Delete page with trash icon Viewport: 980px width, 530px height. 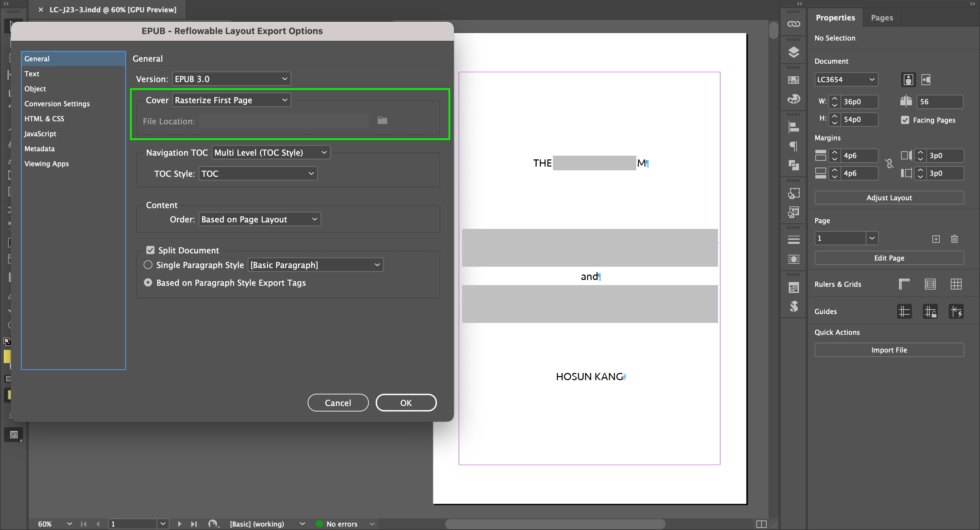(954, 239)
